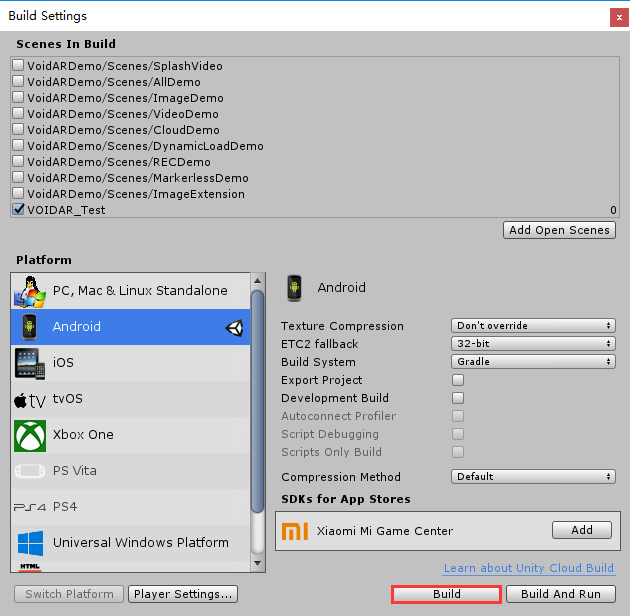Open the Build System dropdown

(533, 362)
